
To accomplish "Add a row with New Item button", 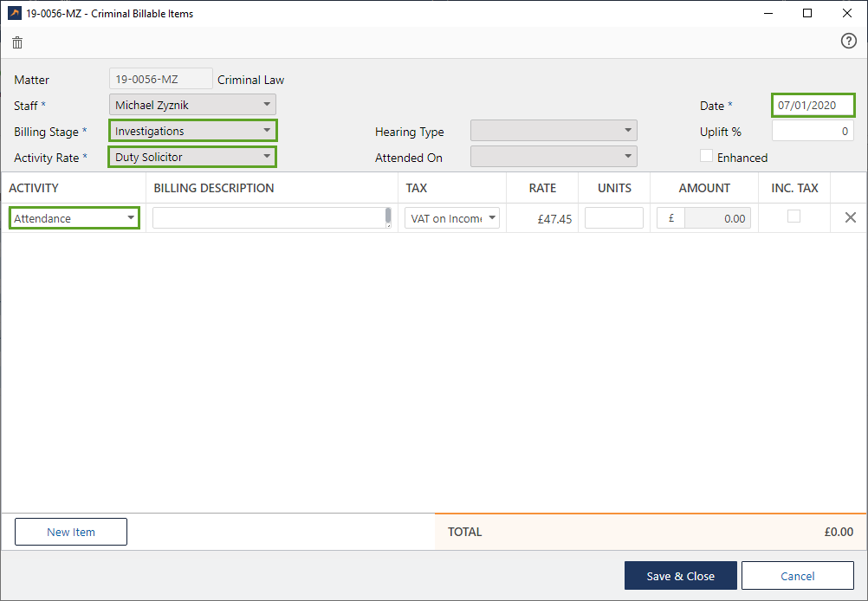I will point(71,532).
